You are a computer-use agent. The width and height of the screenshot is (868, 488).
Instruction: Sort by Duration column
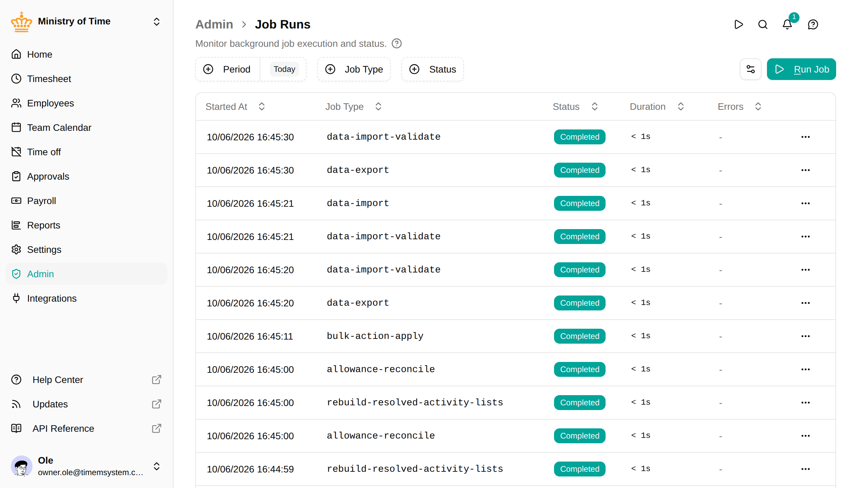click(x=657, y=106)
